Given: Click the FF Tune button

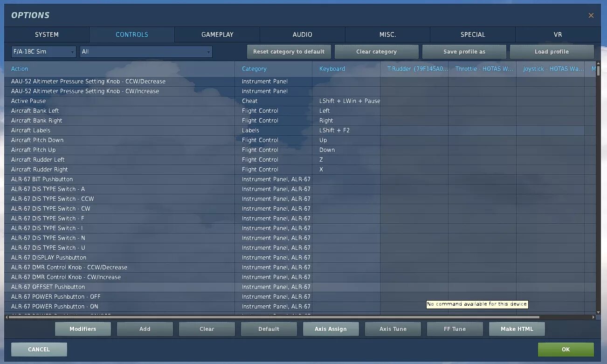Looking at the screenshot, I should click(x=455, y=329).
